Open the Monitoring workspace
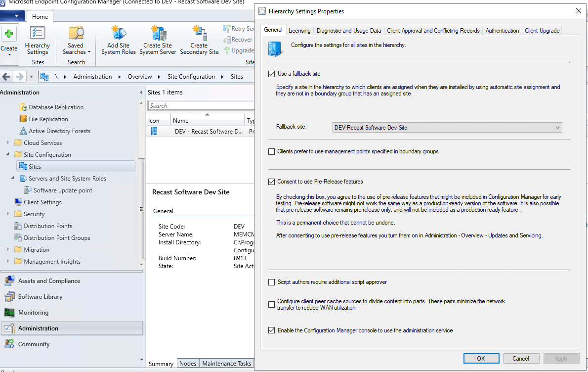588x372 pixels. click(x=33, y=313)
